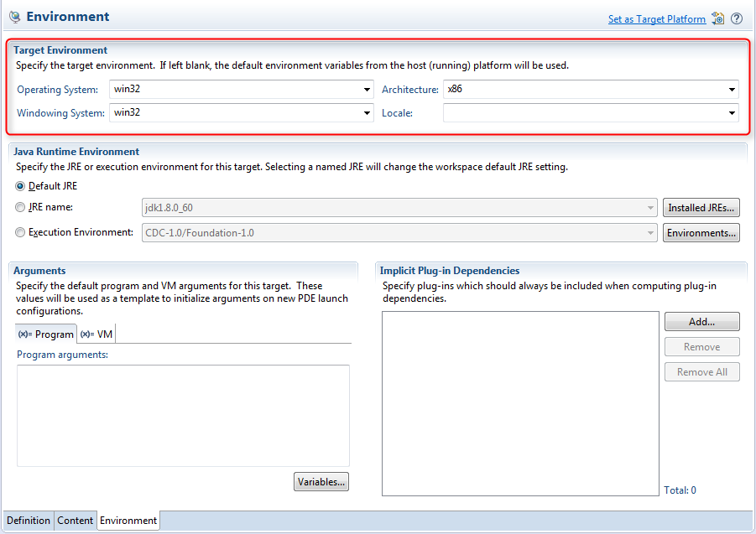Switch to the VM arguments tab
The height and width of the screenshot is (534, 756).
click(96, 334)
